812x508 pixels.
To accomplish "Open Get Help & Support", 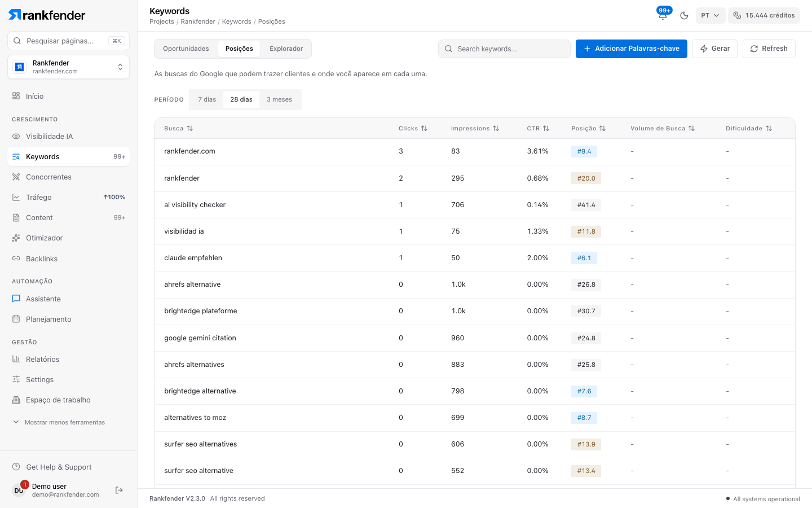I will 68,467.
